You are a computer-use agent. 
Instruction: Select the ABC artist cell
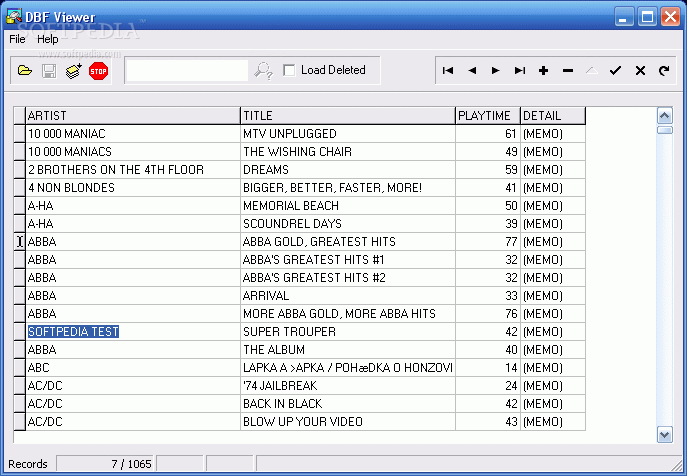click(x=133, y=367)
